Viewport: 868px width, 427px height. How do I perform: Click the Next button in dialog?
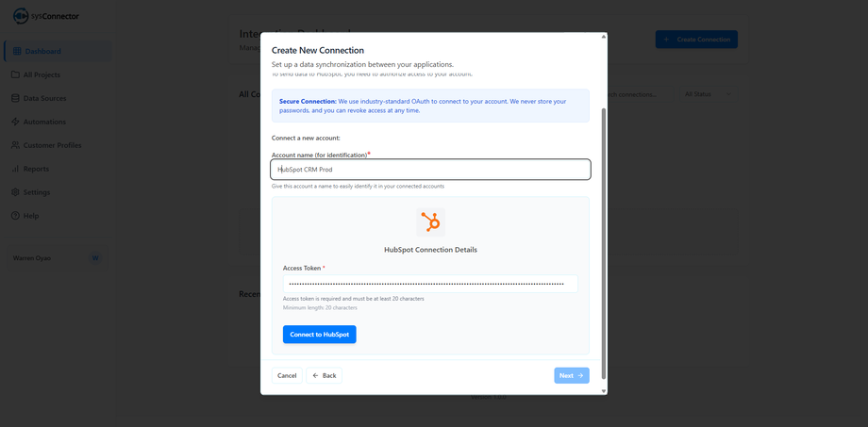tap(571, 375)
